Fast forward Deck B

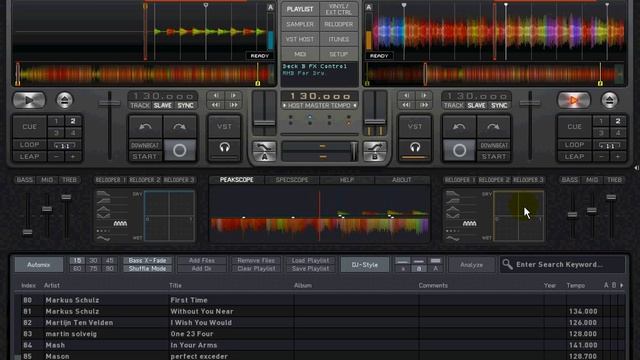[x=424, y=105]
